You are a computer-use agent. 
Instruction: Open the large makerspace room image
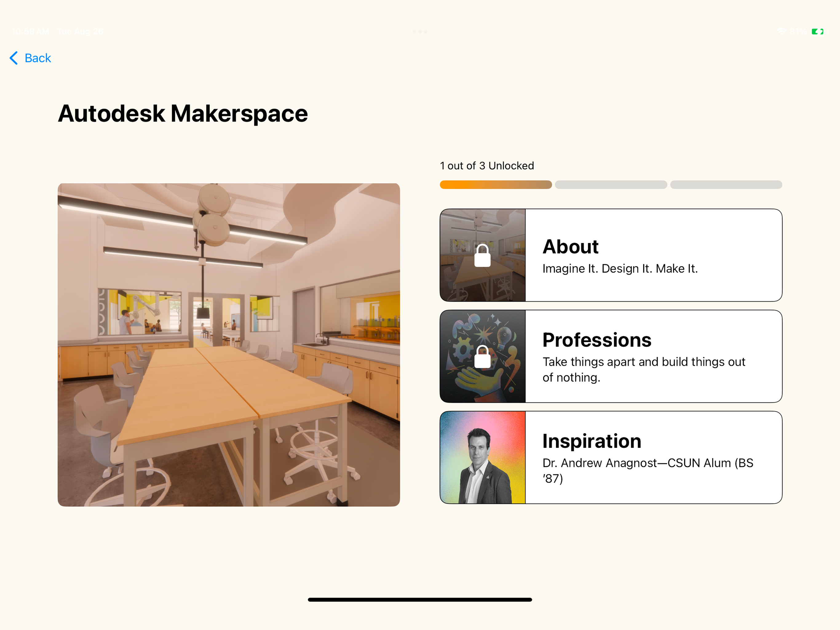point(229,345)
